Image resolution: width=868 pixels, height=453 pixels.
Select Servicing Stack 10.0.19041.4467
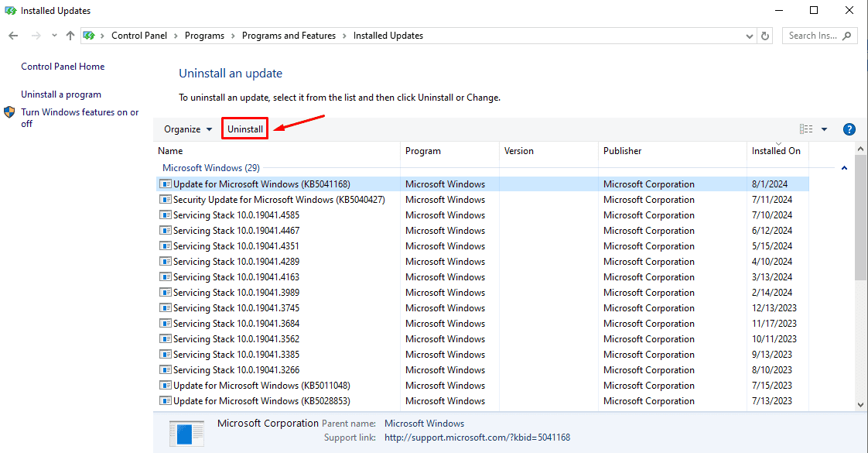pos(483,231)
